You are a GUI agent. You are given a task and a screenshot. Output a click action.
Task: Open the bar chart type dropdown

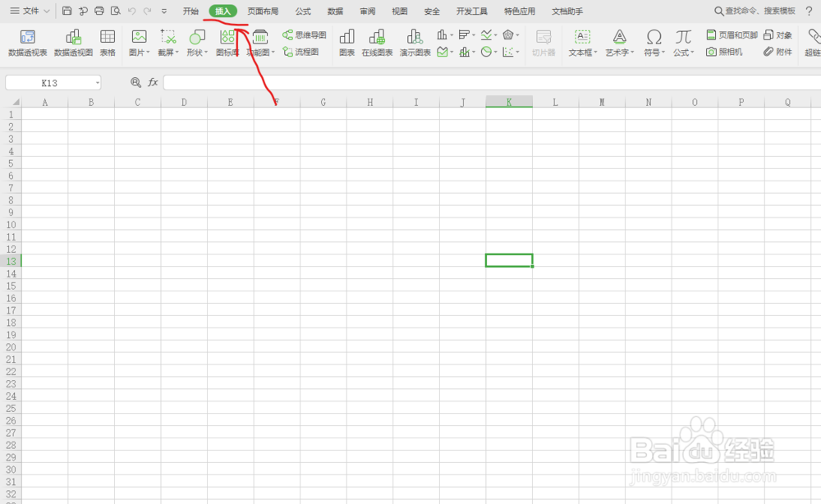[466, 35]
